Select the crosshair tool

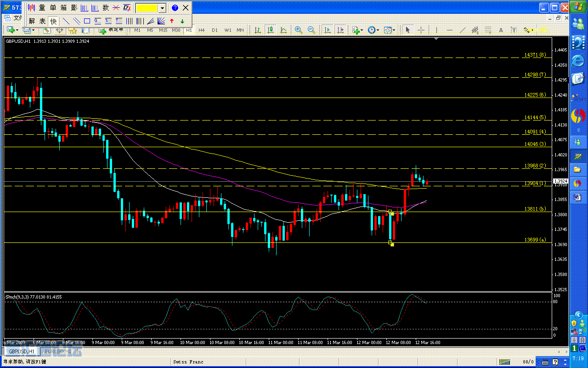(x=420, y=30)
